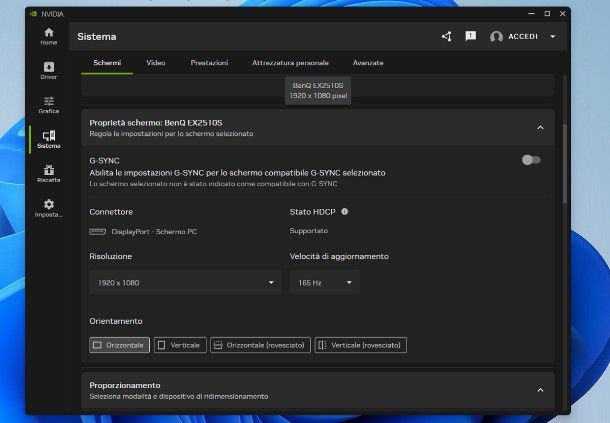The width and height of the screenshot is (610, 423).
Task: Open the Riscatta gift section
Action: (x=49, y=174)
